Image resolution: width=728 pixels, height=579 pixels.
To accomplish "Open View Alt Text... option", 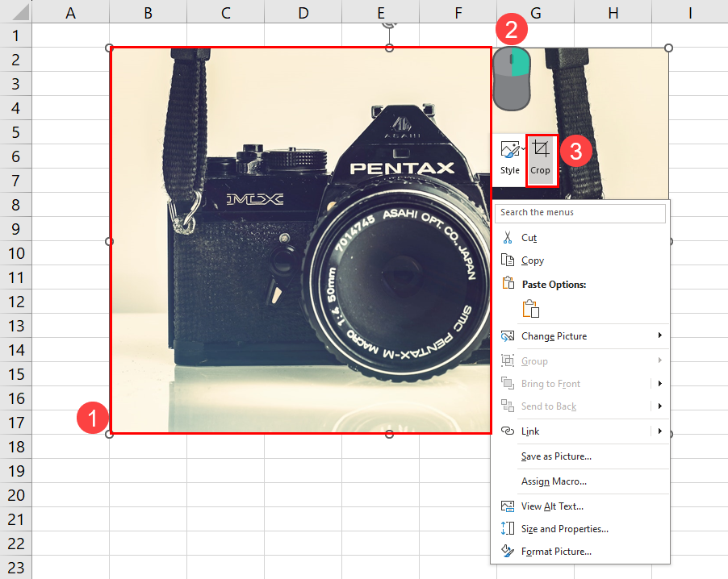I will click(580, 506).
